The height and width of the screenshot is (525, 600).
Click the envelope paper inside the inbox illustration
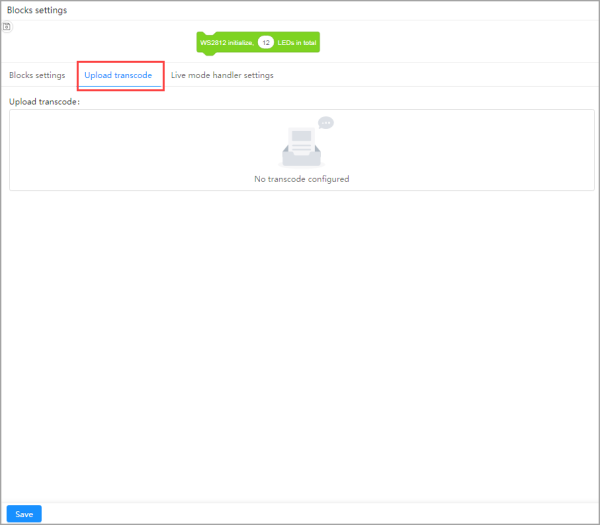[x=301, y=139]
